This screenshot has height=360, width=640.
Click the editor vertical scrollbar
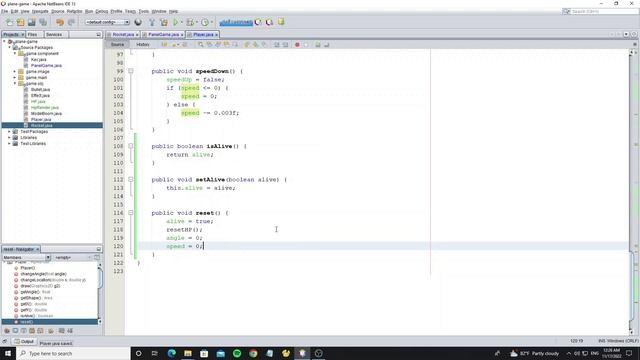[631, 192]
